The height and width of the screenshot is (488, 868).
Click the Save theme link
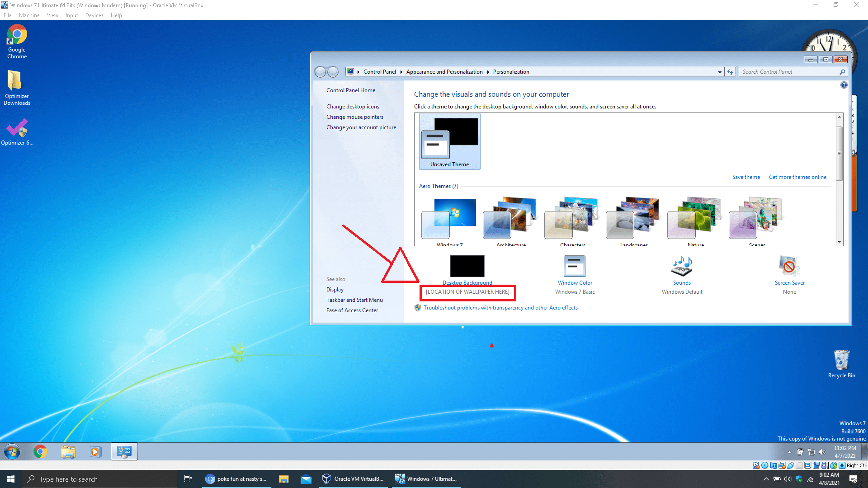tap(746, 177)
